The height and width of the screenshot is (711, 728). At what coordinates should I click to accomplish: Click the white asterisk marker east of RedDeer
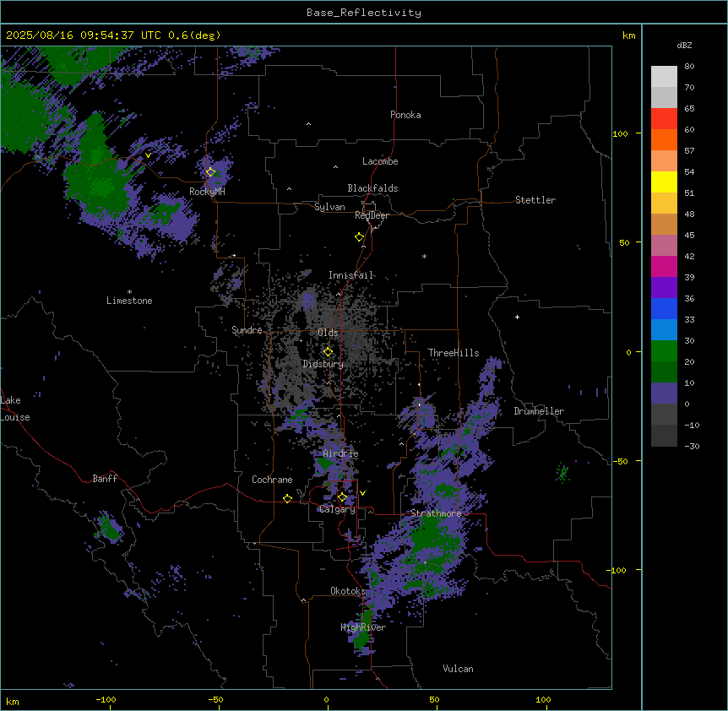[x=424, y=256]
